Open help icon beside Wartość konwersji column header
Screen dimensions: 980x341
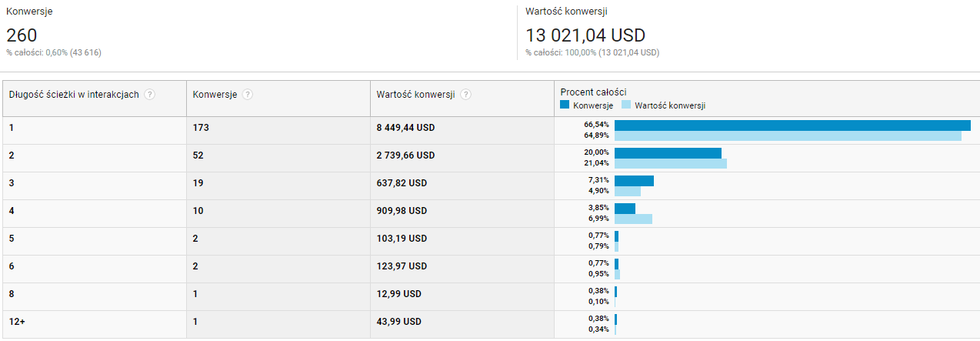(x=466, y=95)
